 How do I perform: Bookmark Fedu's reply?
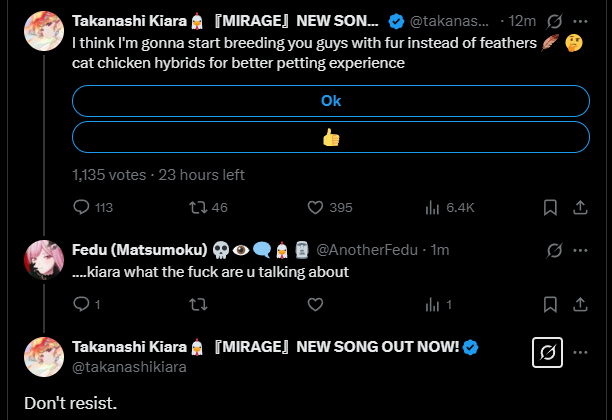(x=549, y=304)
